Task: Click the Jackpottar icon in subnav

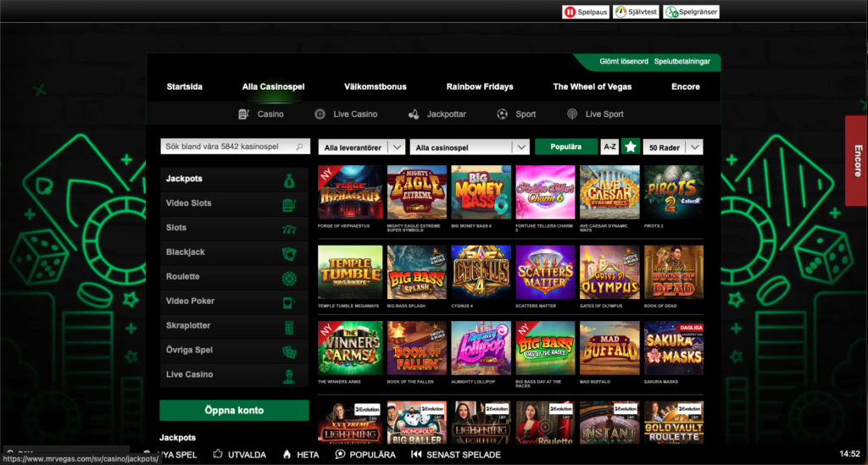Action: 414,113
